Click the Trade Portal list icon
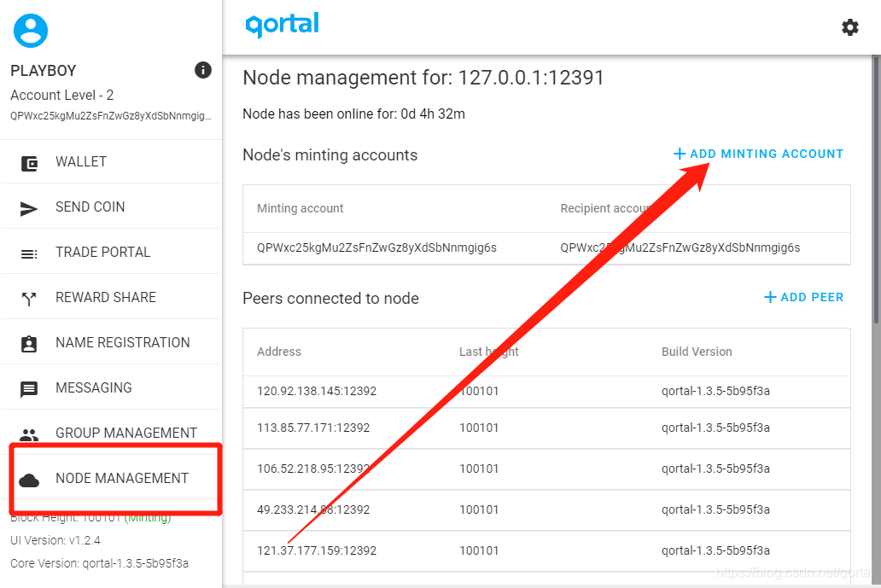This screenshot has width=881, height=588. (29, 254)
